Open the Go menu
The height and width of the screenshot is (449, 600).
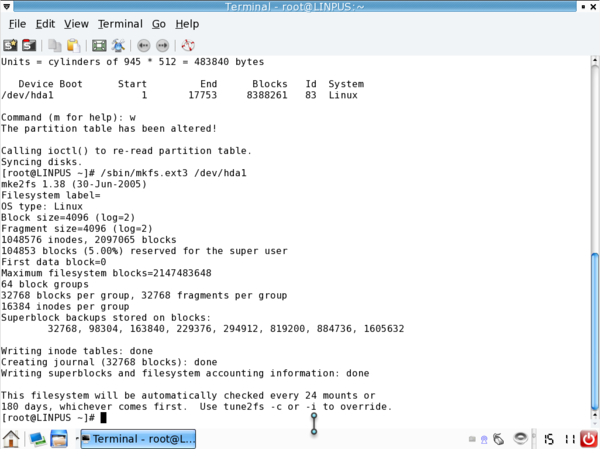coord(158,23)
